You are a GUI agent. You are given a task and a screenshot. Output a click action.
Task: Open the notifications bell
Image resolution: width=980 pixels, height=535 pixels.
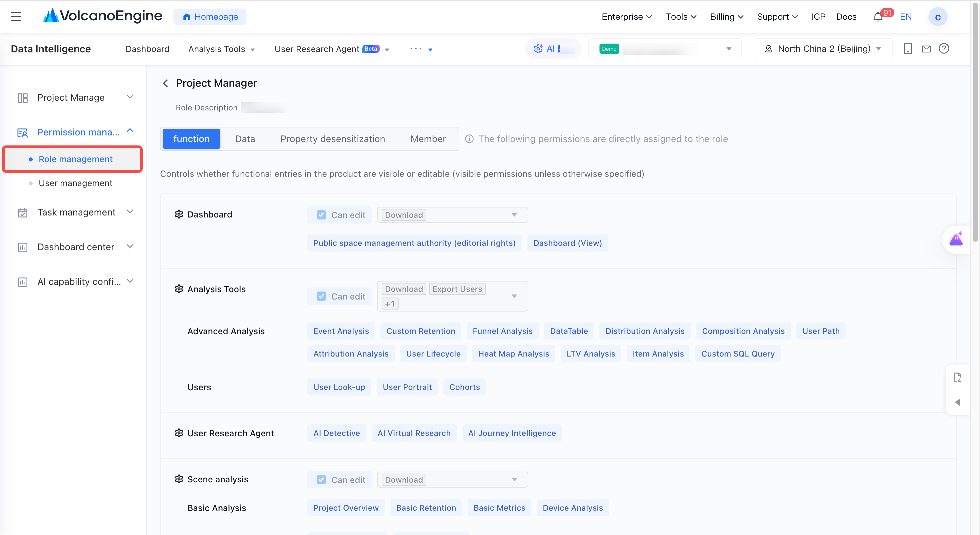click(878, 17)
